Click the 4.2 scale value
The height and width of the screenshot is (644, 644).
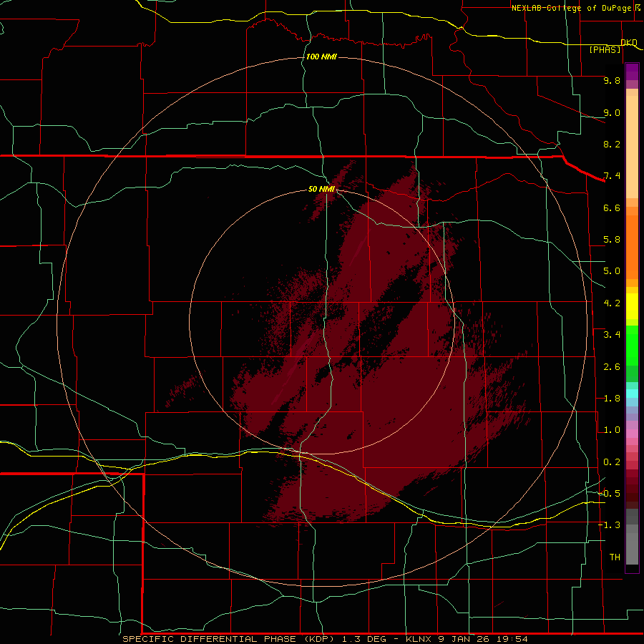click(612, 303)
